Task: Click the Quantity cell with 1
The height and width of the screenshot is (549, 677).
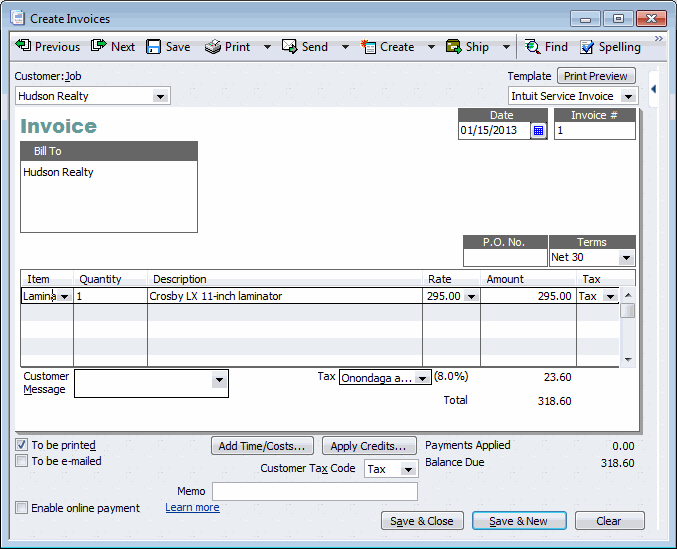Action: click(110, 297)
